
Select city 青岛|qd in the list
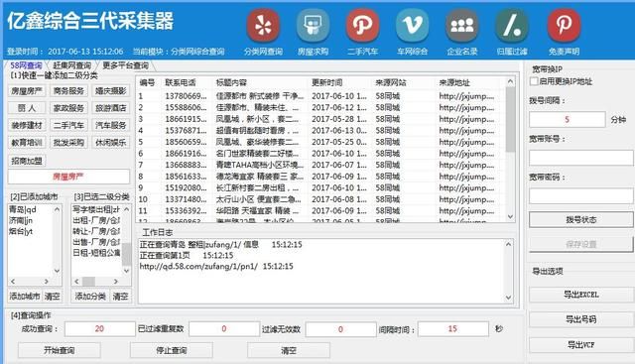click(x=23, y=209)
